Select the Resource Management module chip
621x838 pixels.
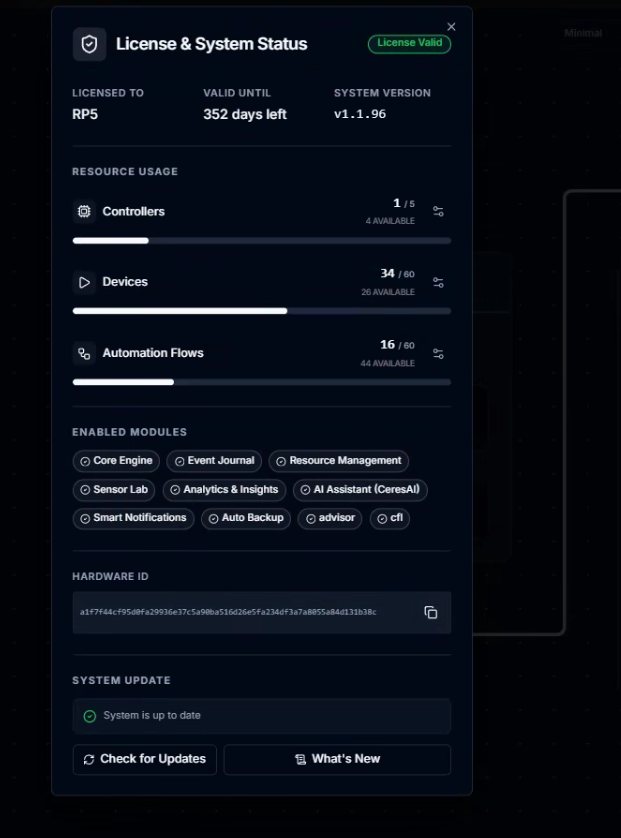339,461
